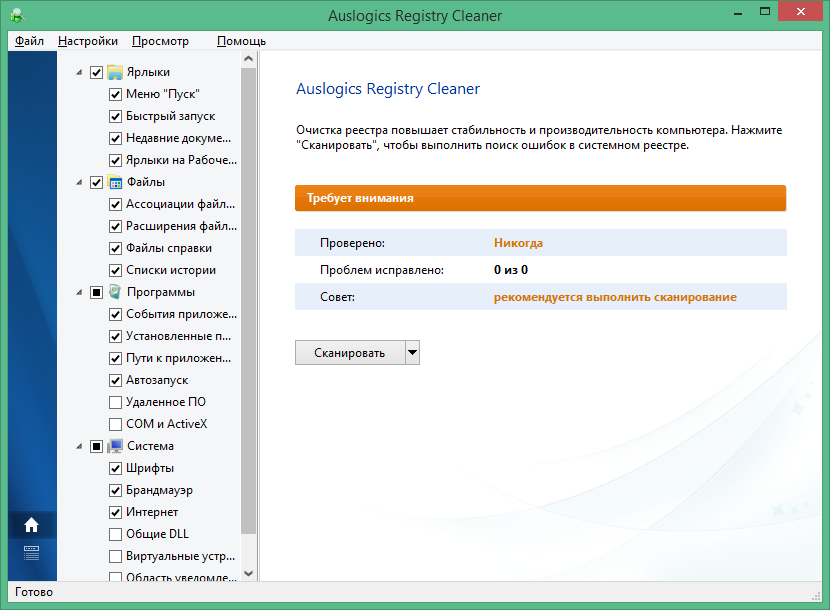Image resolution: width=830 pixels, height=610 pixels.
Task: Open the Настройки menu
Action: click(x=87, y=41)
